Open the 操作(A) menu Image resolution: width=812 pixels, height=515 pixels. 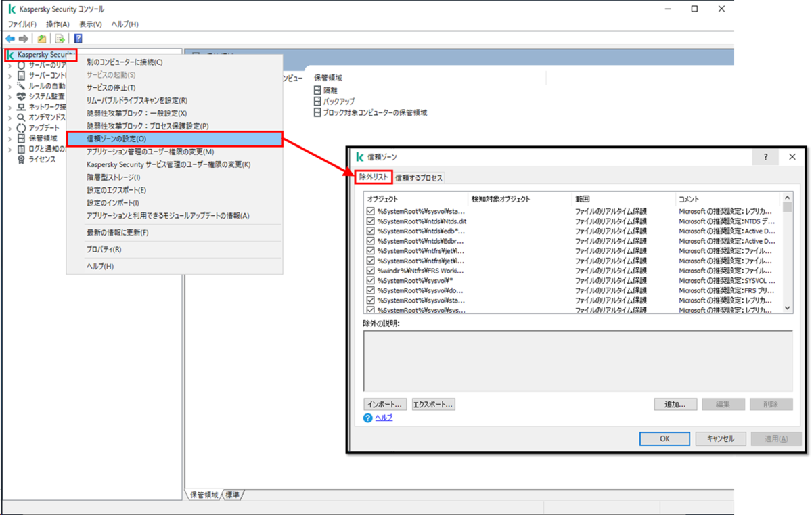tap(58, 24)
